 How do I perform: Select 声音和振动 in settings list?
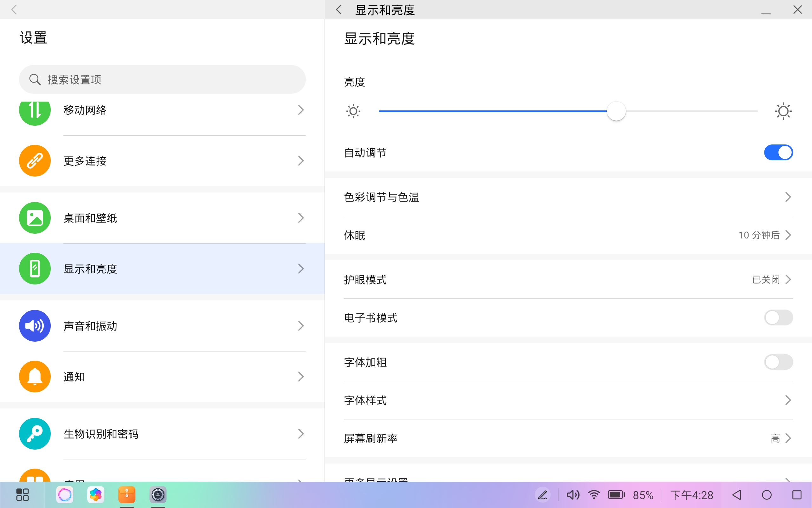[x=162, y=325]
